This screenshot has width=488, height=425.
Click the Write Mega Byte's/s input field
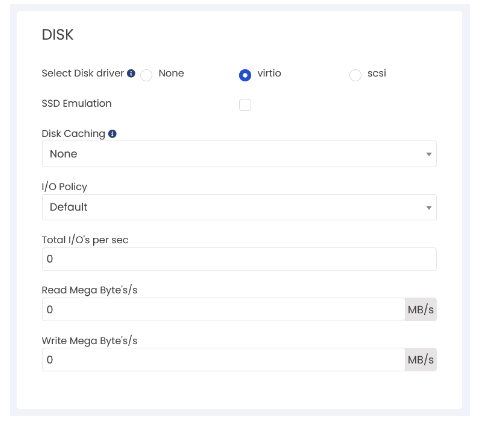coord(224,360)
